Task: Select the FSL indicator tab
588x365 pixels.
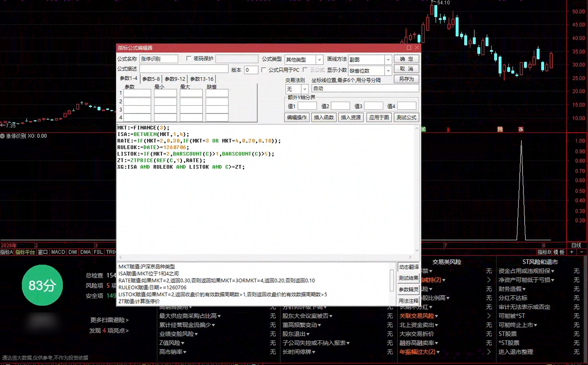Action: click(98, 252)
